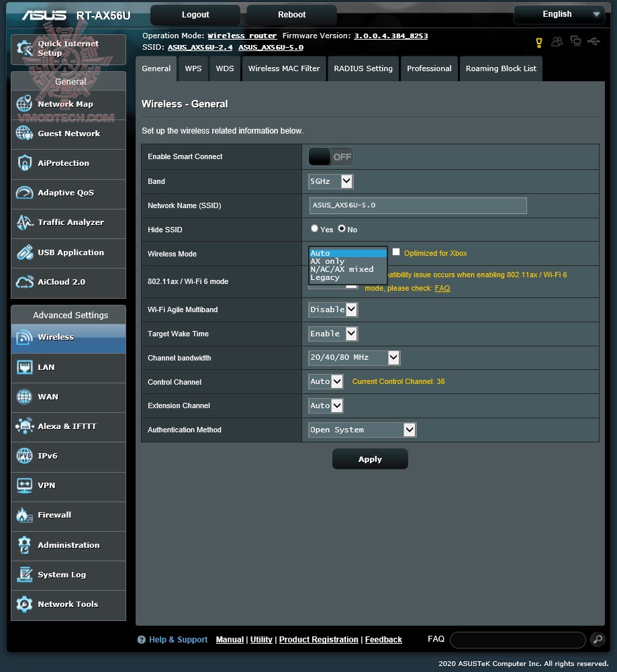This screenshot has width=617, height=672.
Task: Click the network copy status icon
Action: coord(575,41)
